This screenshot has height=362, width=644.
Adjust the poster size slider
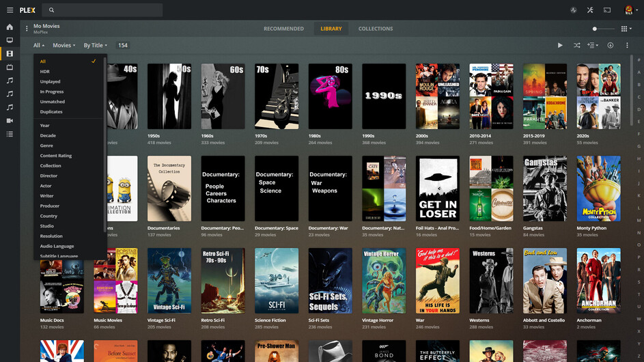(603, 29)
